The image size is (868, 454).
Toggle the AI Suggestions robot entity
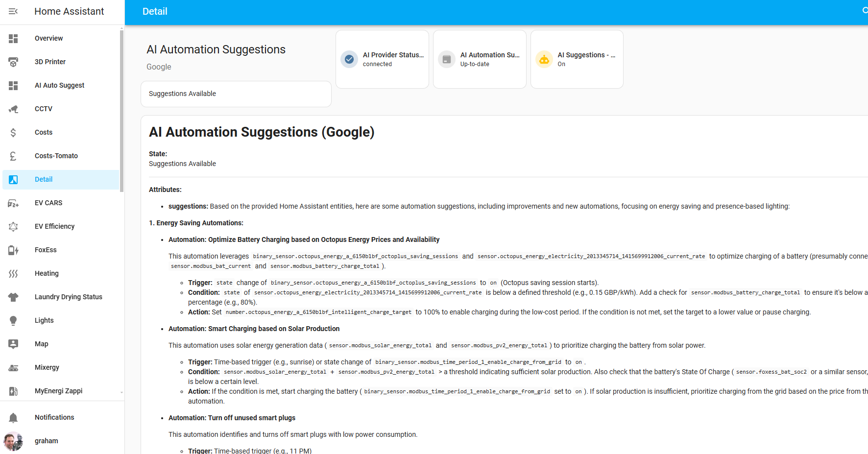544,59
